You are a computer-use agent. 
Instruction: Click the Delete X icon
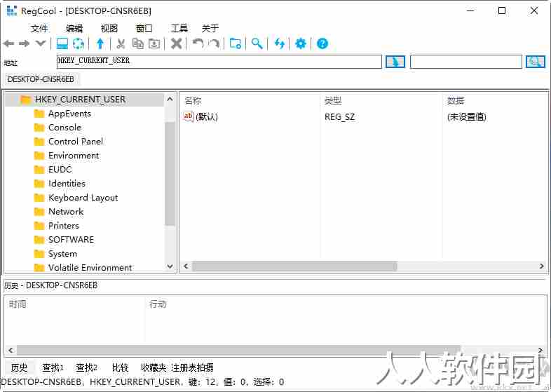[177, 43]
